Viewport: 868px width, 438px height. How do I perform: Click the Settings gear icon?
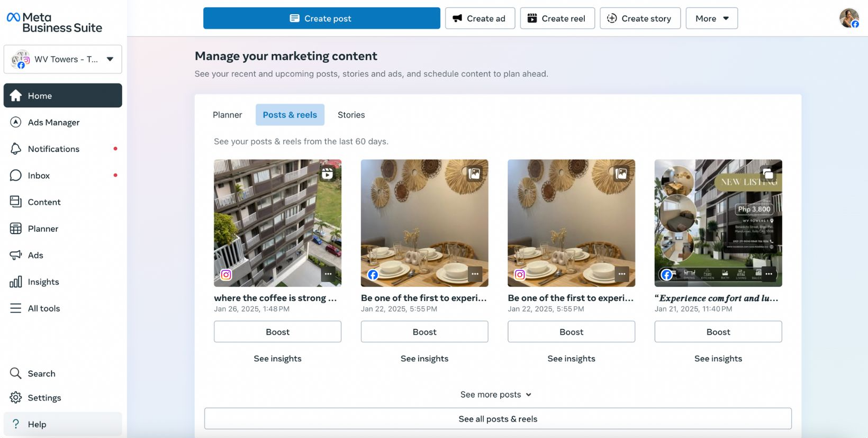tap(16, 397)
